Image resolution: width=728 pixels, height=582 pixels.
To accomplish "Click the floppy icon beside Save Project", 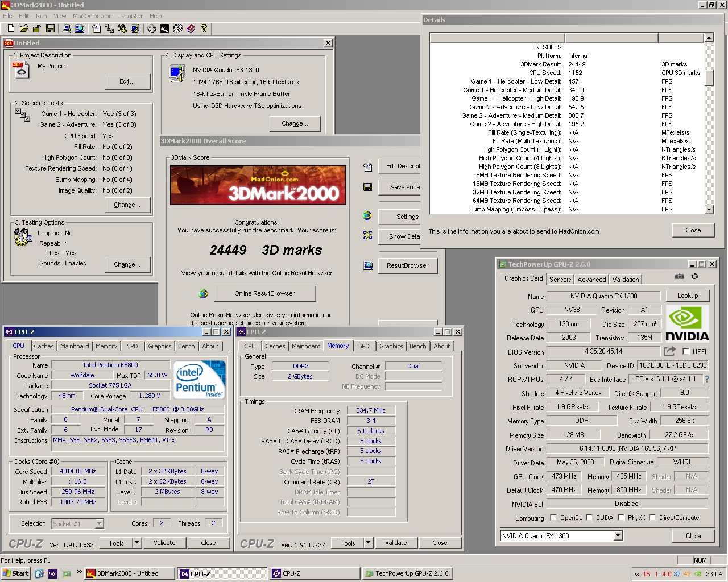I will coord(367,187).
